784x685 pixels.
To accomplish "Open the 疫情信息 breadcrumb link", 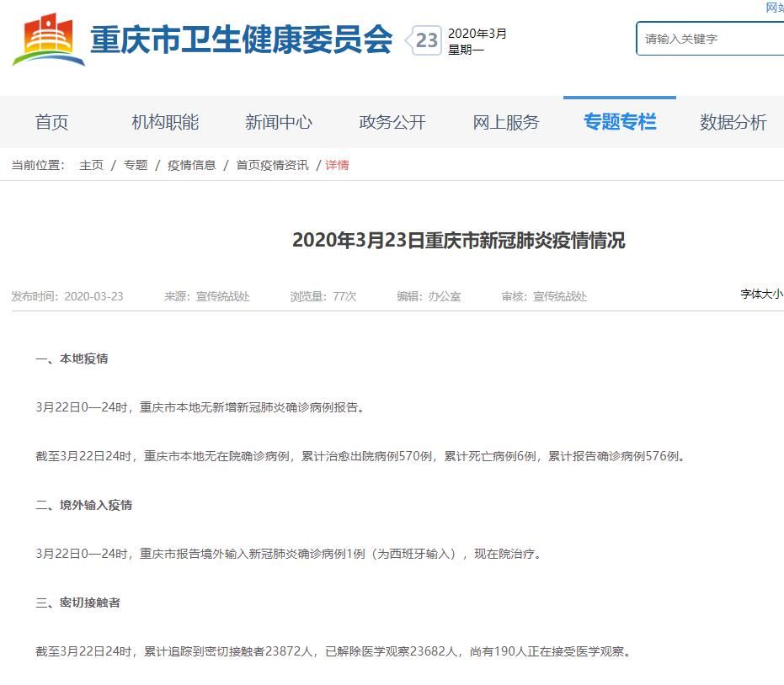I will pyautogui.click(x=191, y=165).
